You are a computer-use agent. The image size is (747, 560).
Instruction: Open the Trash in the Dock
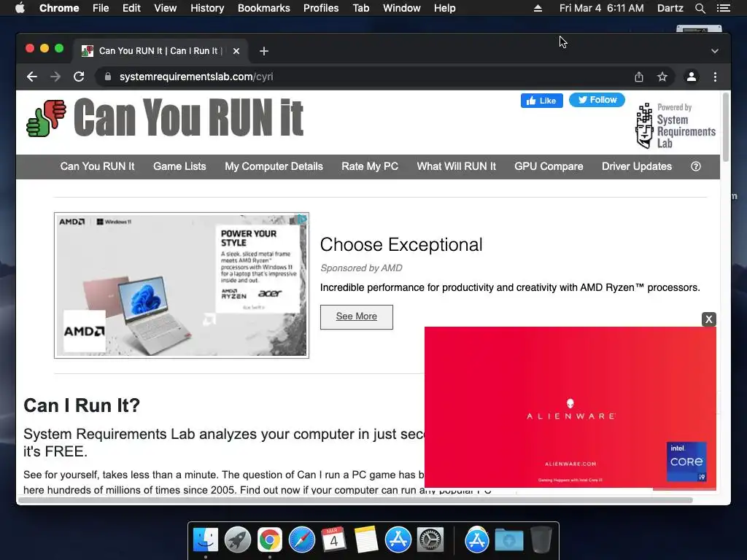541,540
